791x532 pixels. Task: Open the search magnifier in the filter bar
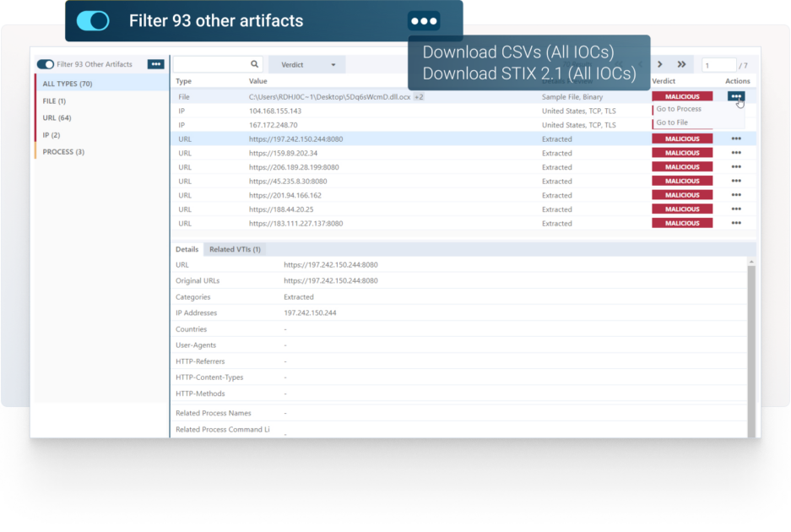coord(254,63)
